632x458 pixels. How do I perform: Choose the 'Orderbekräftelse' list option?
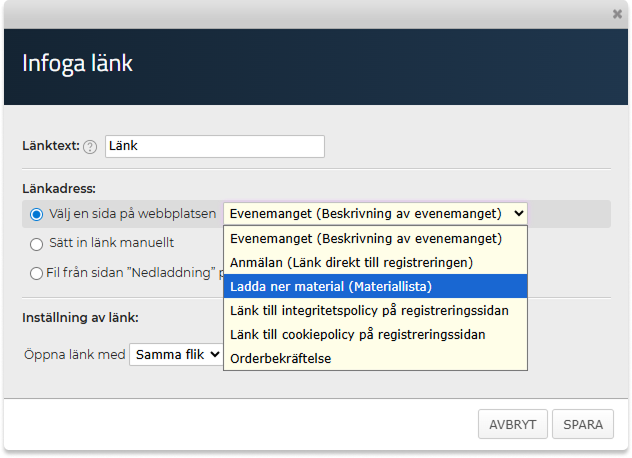[280, 358]
